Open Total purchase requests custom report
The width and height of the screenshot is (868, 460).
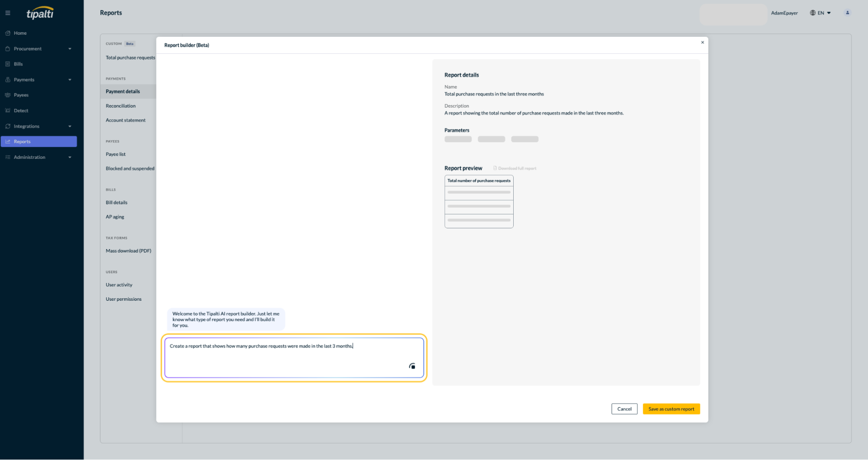pos(130,58)
